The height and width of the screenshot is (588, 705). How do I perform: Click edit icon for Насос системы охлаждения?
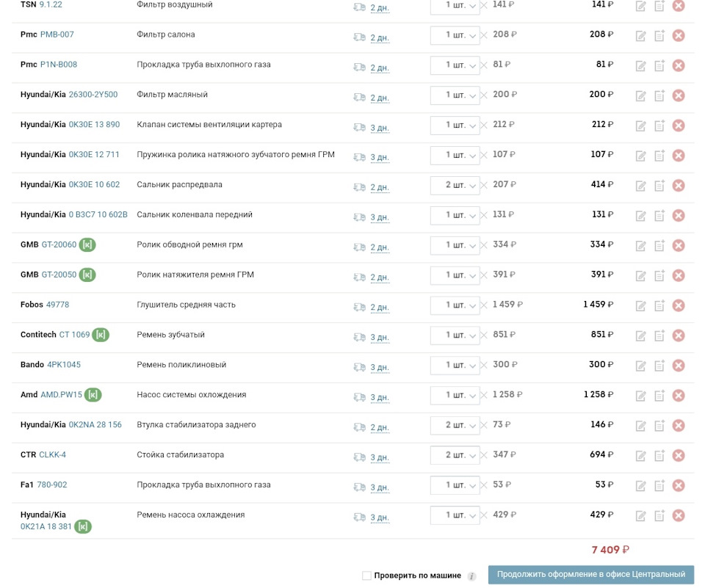641,396
